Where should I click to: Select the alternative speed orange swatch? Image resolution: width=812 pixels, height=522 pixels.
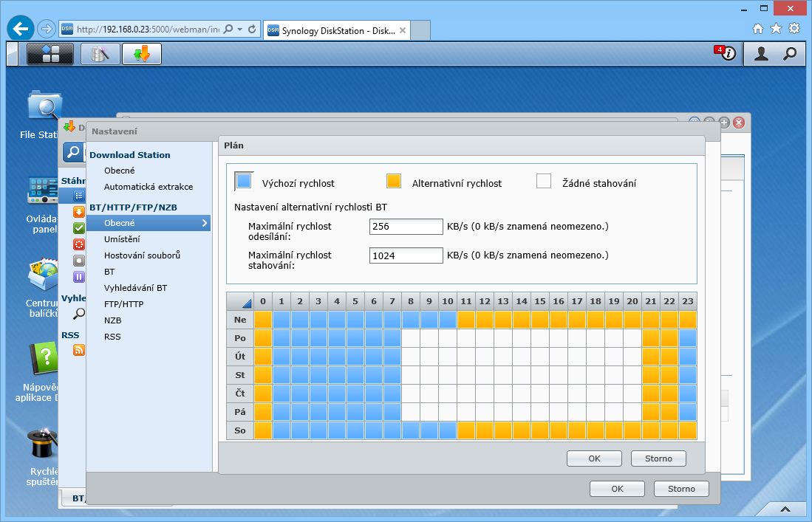click(394, 182)
